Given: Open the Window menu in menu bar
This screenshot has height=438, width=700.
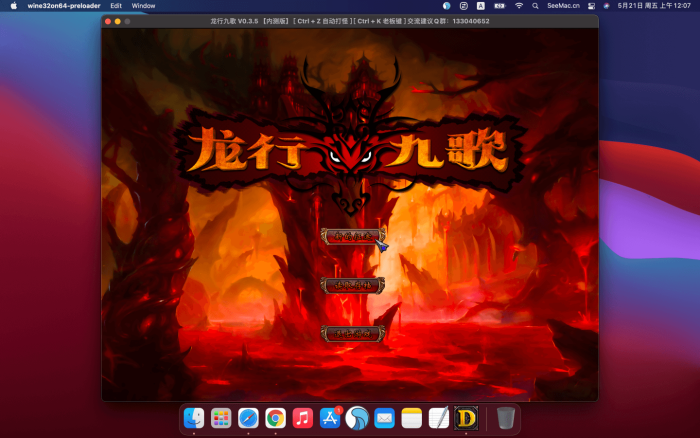Looking at the screenshot, I should (143, 5).
